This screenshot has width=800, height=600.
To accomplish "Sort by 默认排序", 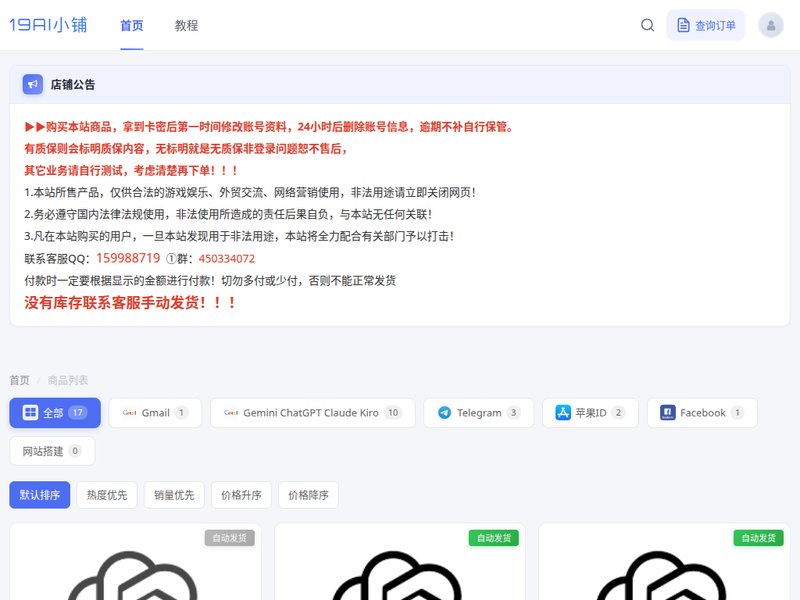I will click(x=40, y=495).
